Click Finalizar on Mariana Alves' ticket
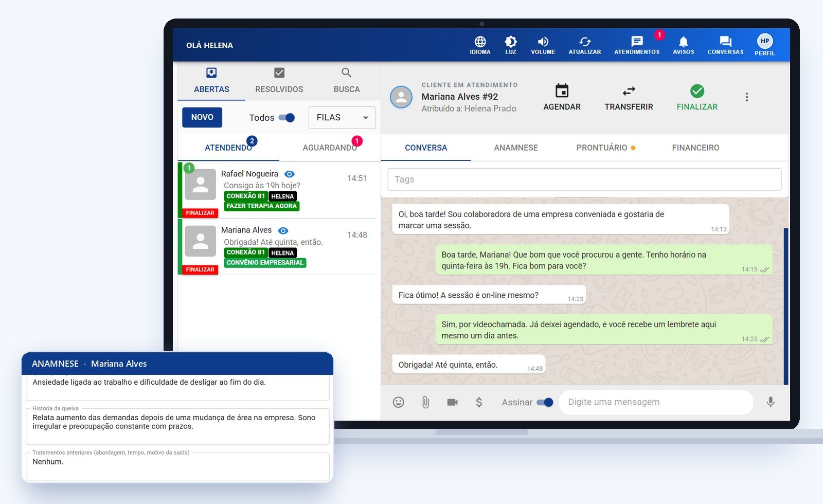 [x=200, y=269]
